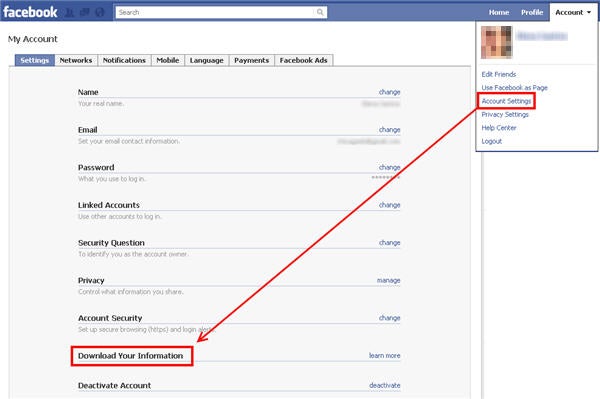
Task: Click learn more for Download Your Information
Action: [x=384, y=355]
